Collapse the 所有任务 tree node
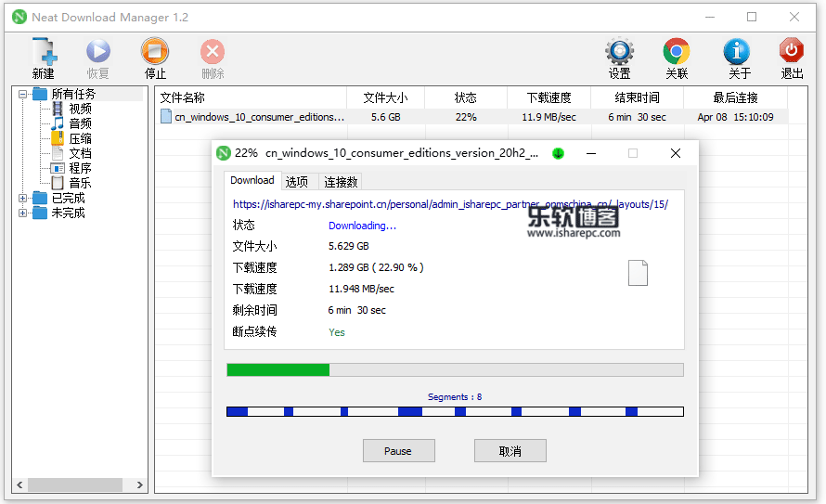826x504 pixels. (x=22, y=95)
